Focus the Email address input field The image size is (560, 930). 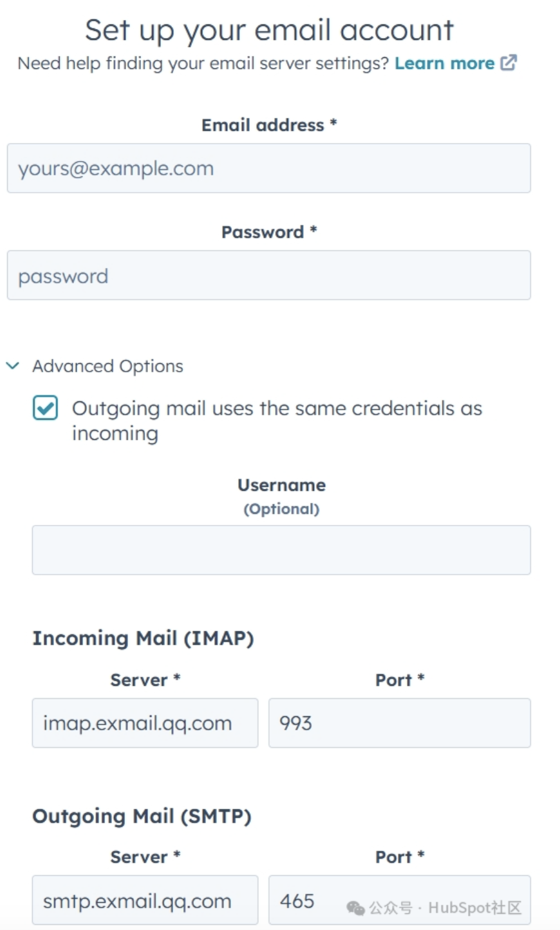point(268,168)
